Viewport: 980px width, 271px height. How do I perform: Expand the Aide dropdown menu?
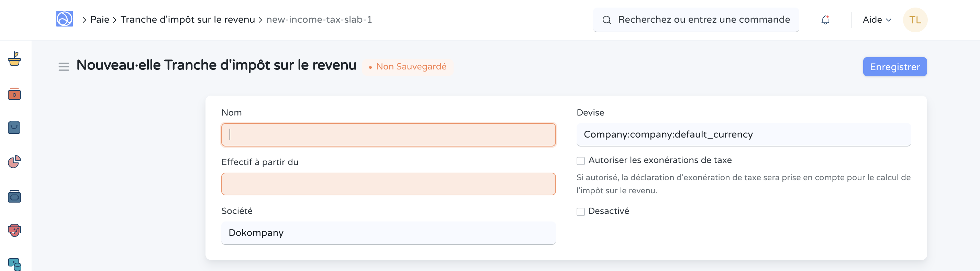(877, 20)
